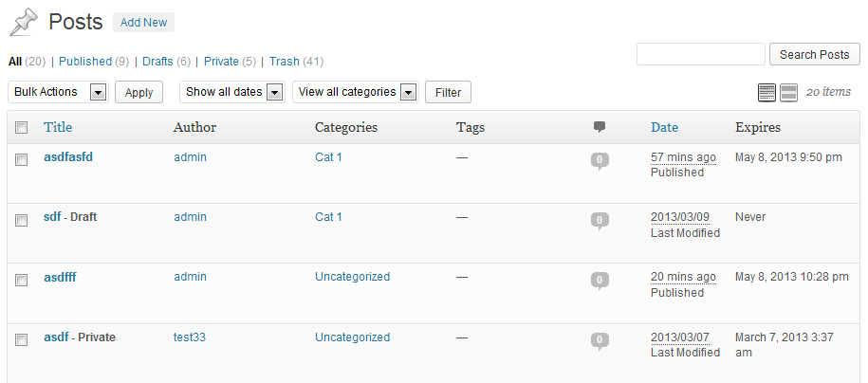Screen dimensions: 868x383
Task: View posts in Trash
Action: [x=285, y=62]
